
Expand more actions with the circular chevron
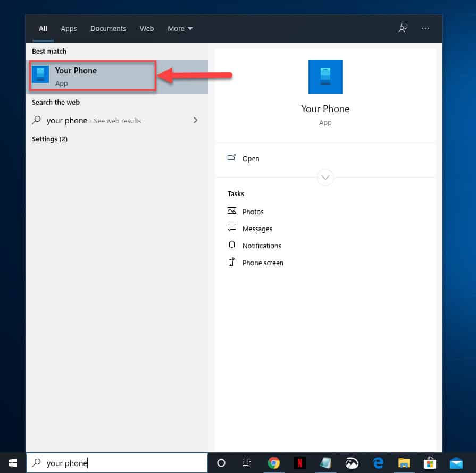coord(325,177)
